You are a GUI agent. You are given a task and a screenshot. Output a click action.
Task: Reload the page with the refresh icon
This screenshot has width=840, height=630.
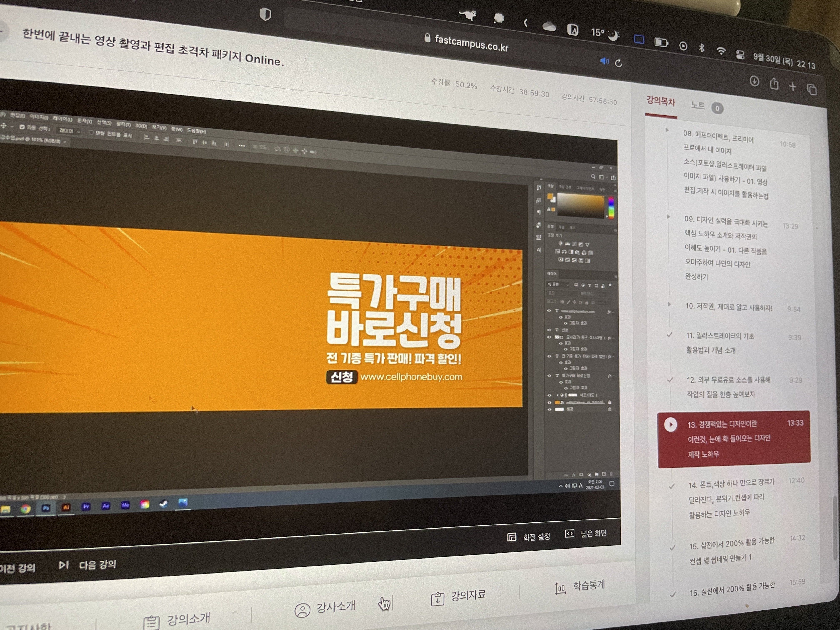618,63
